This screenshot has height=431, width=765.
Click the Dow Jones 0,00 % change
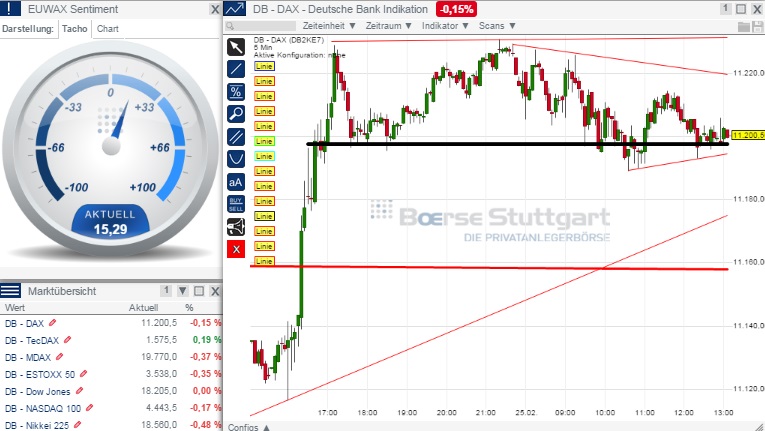coord(207,391)
